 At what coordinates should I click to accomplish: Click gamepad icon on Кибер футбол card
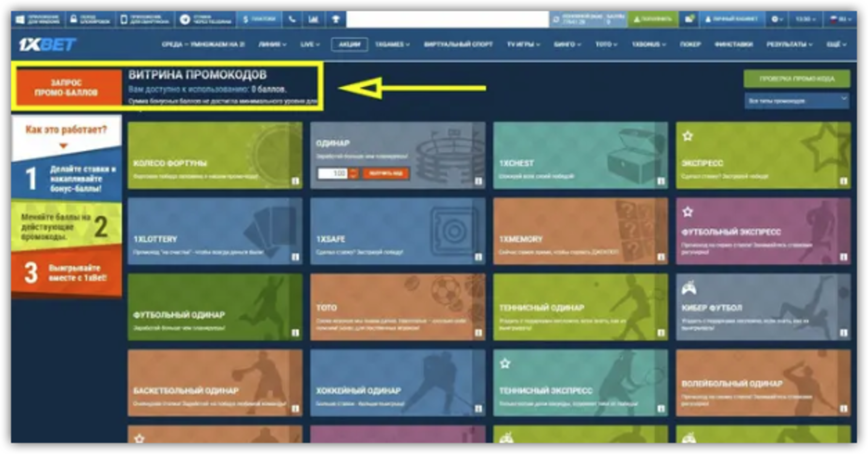[x=689, y=288]
